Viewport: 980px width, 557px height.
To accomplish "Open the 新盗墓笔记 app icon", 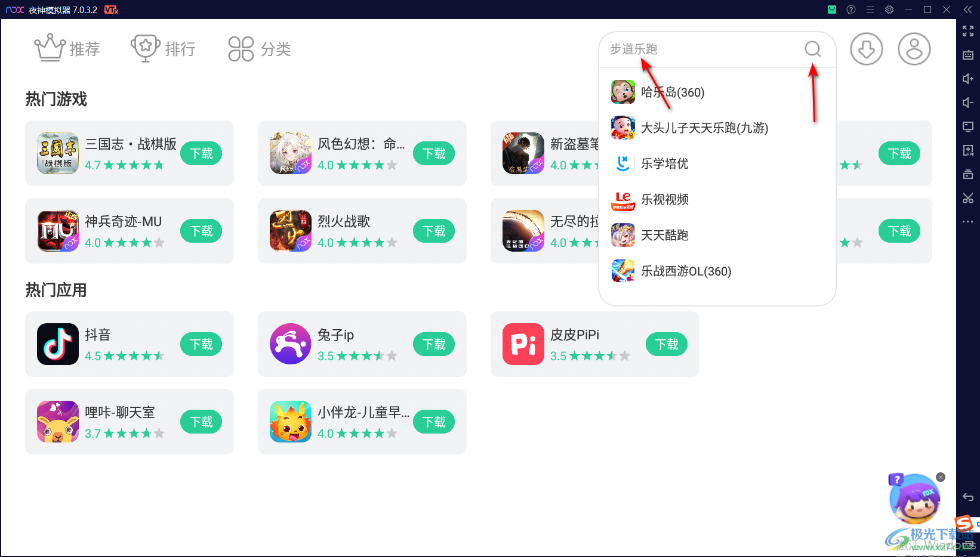I will pos(523,153).
